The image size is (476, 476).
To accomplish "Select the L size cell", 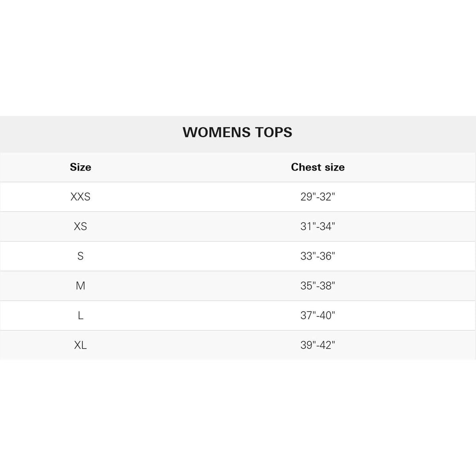I will 80,316.
